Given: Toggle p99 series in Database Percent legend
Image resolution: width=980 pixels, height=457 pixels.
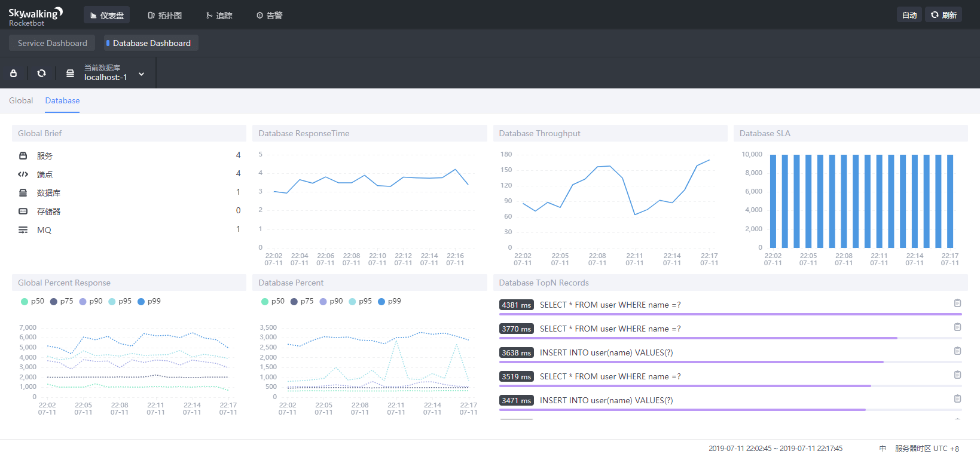Looking at the screenshot, I should tap(389, 302).
